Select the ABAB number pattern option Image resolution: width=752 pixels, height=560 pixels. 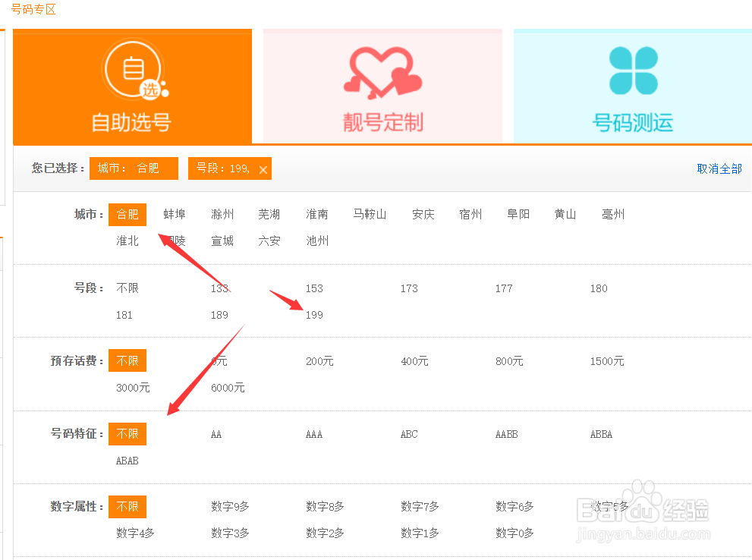click(x=127, y=461)
